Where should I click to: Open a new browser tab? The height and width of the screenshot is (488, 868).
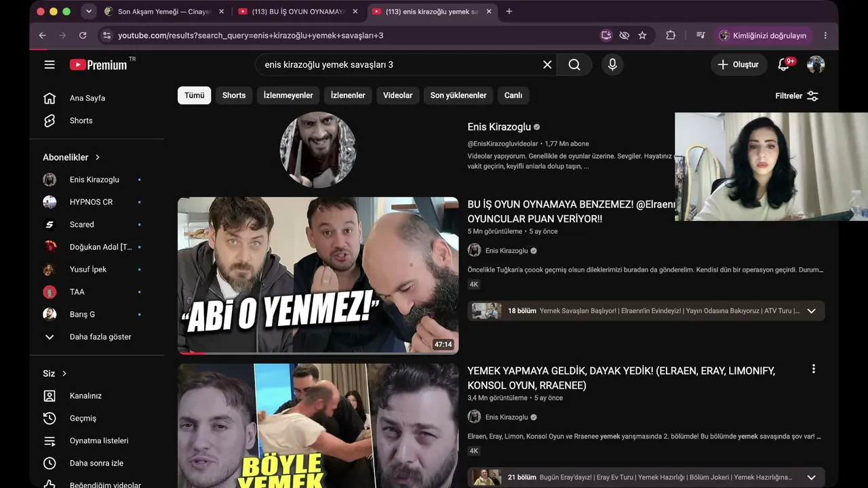(x=509, y=12)
